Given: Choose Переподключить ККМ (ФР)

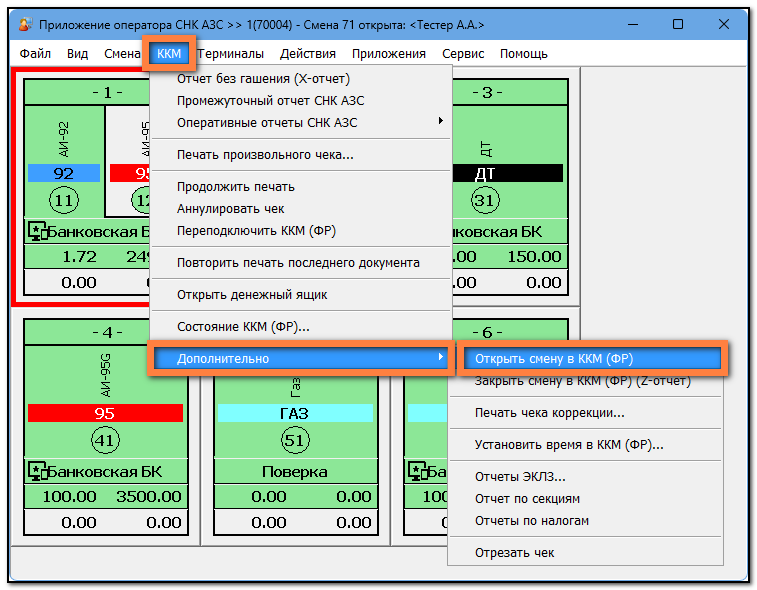Looking at the screenshot, I should point(301,231).
